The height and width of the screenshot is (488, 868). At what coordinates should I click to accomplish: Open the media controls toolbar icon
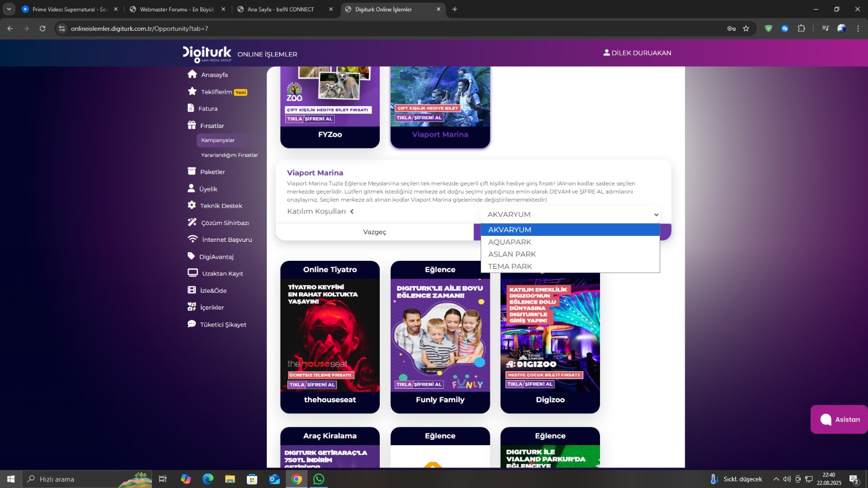tap(825, 29)
